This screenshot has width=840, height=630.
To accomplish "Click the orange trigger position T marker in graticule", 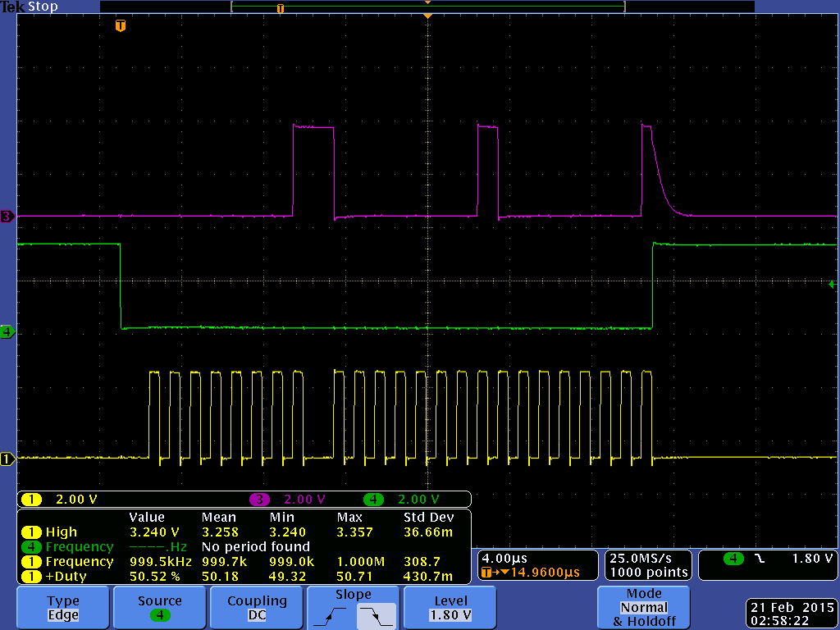I will pyautogui.click(x=121, y=25).
